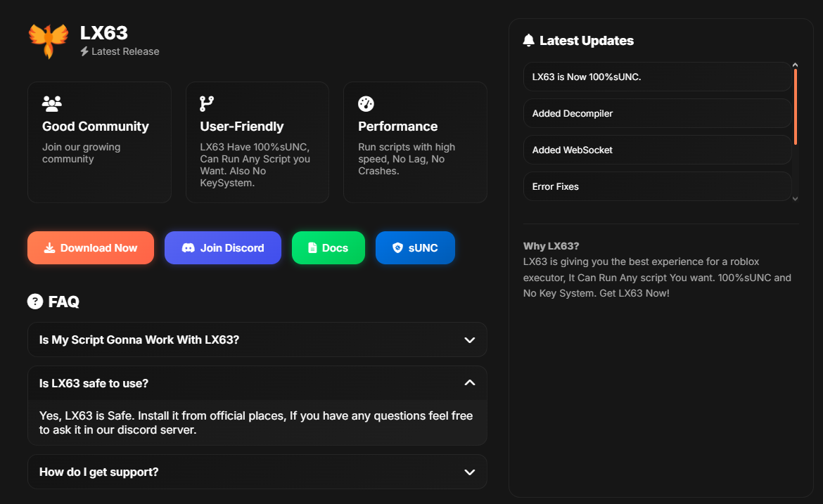This screenshot has height=504, width=823.
Task: Click the 'Yes, LX63 is Safe' answer text
Action: 256,422
